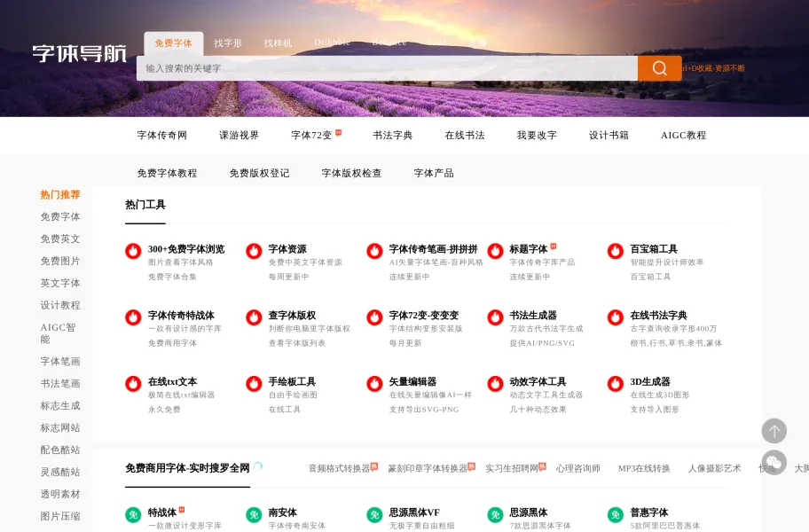This screenshot has width=809, height=532.
Task: Open 书法字典 in top navigation
Action: click(x=393, y=135)
